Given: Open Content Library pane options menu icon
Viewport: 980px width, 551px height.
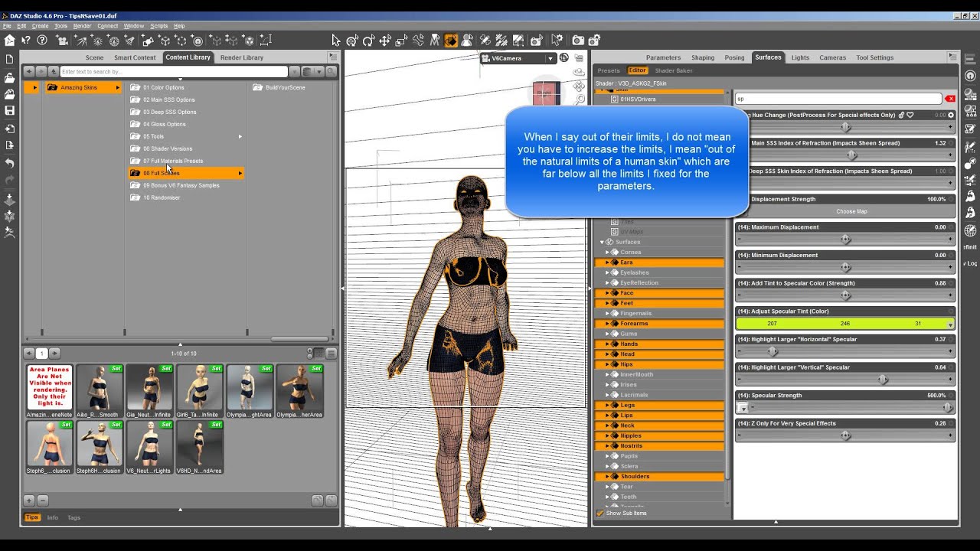Looking at the screenshot, I should (333, 57).
